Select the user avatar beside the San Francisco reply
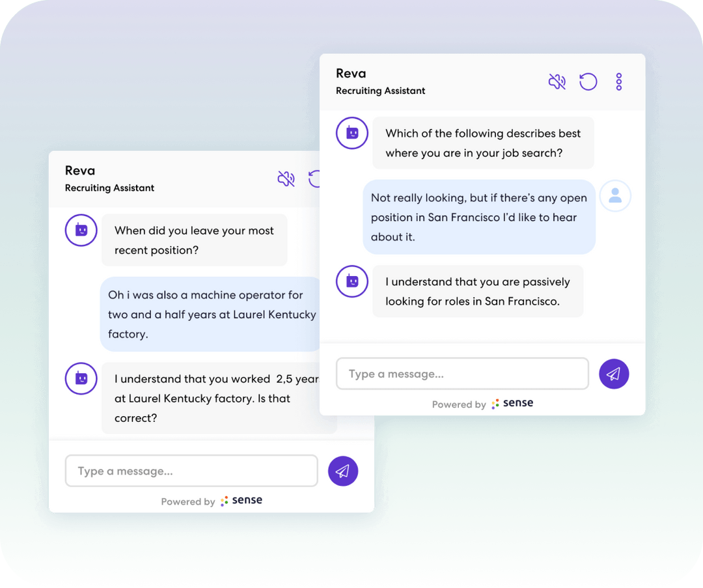 [614, 195]
